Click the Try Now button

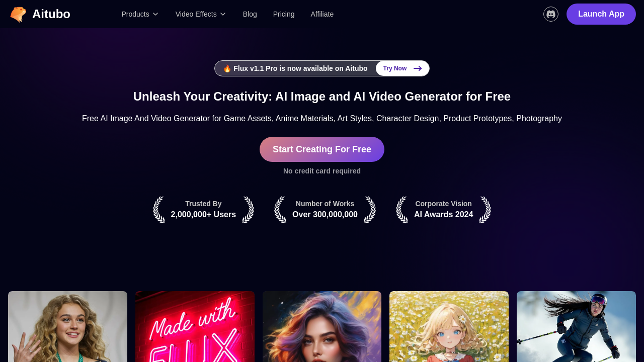pyautogui.click(x=403, y=68)
